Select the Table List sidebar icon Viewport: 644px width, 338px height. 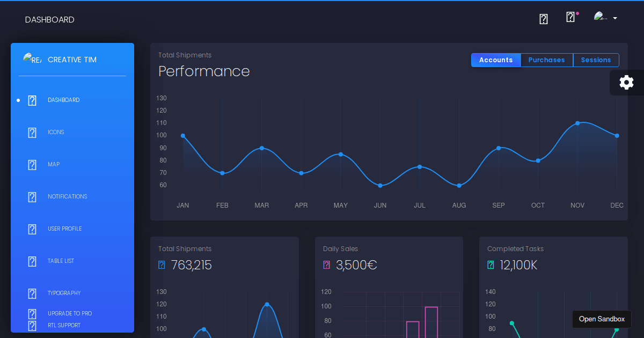(32, 261)
